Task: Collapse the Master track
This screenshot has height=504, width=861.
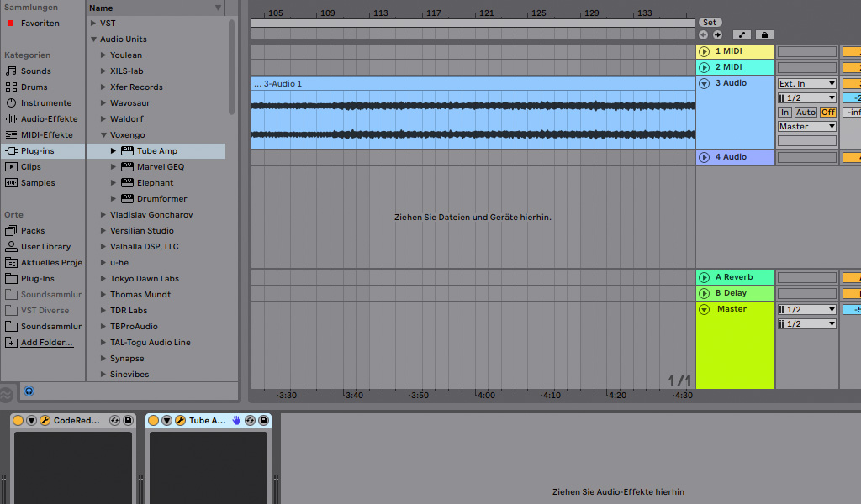Action: [x=704, y=309]
